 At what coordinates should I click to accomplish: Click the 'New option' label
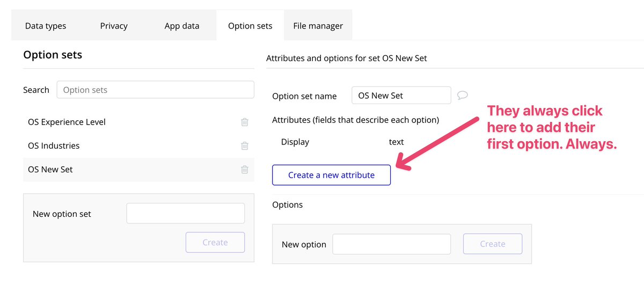(304, 244)
